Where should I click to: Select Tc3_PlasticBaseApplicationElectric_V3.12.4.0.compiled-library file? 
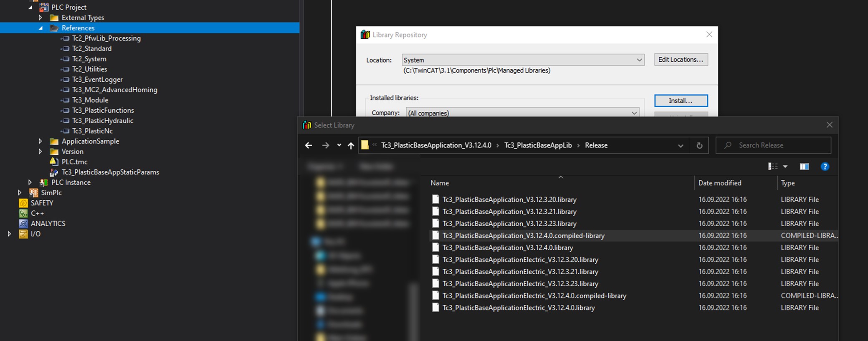[534, 296]
